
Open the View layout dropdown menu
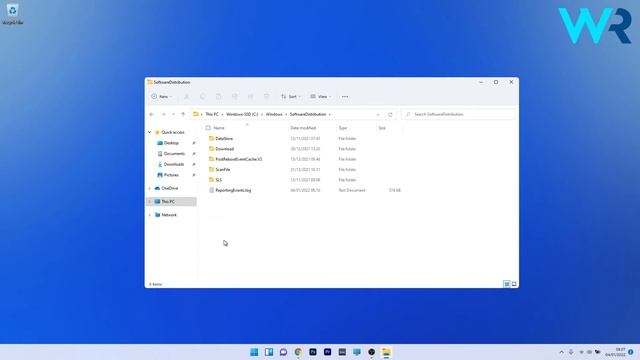[320, 97]
